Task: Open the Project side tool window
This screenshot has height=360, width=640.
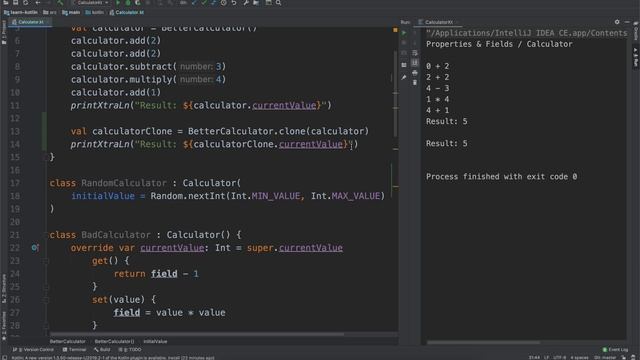Action: (x=4, y=33)
